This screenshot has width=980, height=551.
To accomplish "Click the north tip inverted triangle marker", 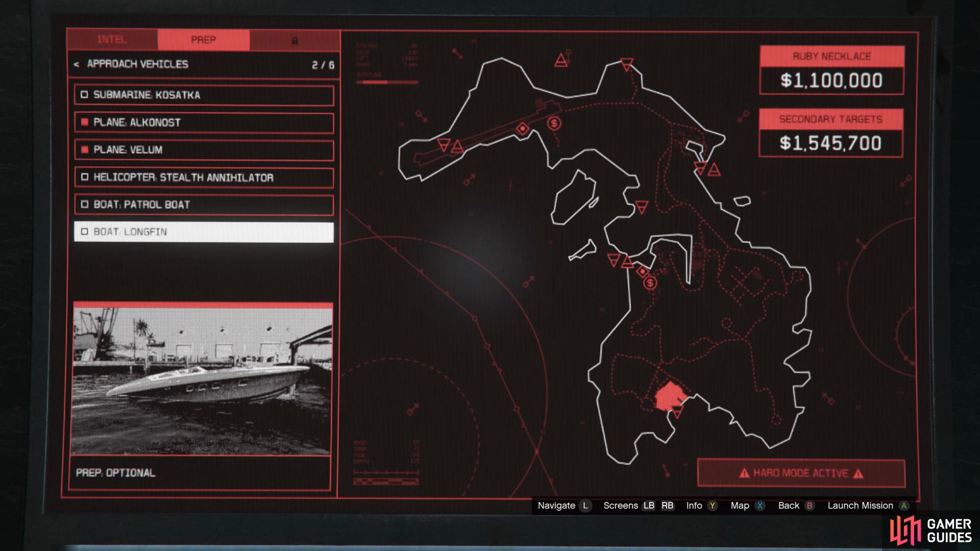I will 627,64.
